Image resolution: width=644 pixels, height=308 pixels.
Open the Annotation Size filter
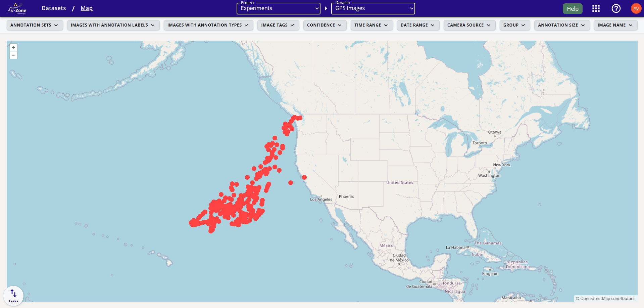561,25
